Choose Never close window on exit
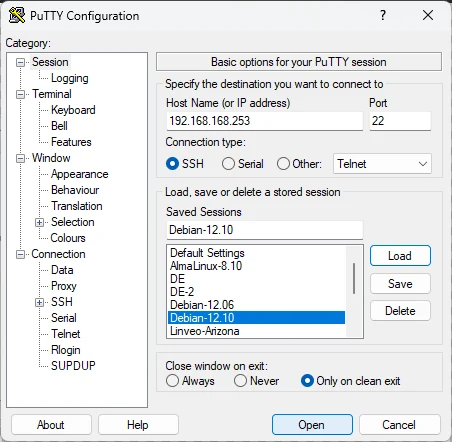 240,381
